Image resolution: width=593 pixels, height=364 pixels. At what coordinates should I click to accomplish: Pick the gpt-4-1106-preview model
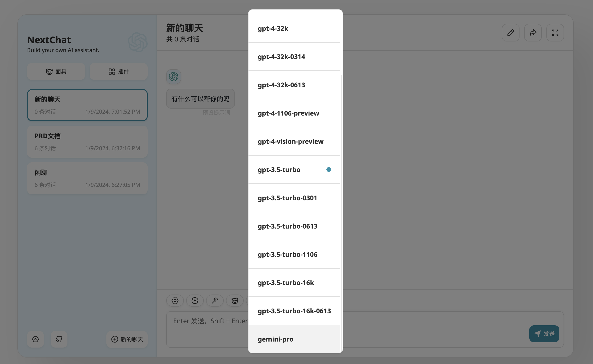(x=294, y=113)
